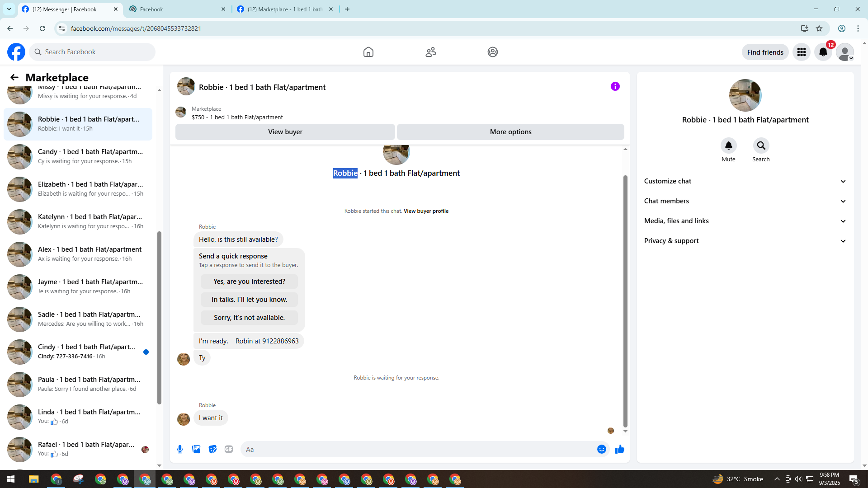Image resolution: width=868 pixels, height=488 pixels.
Task: Open the emoji picker in message box
Action: pos(602,449)
